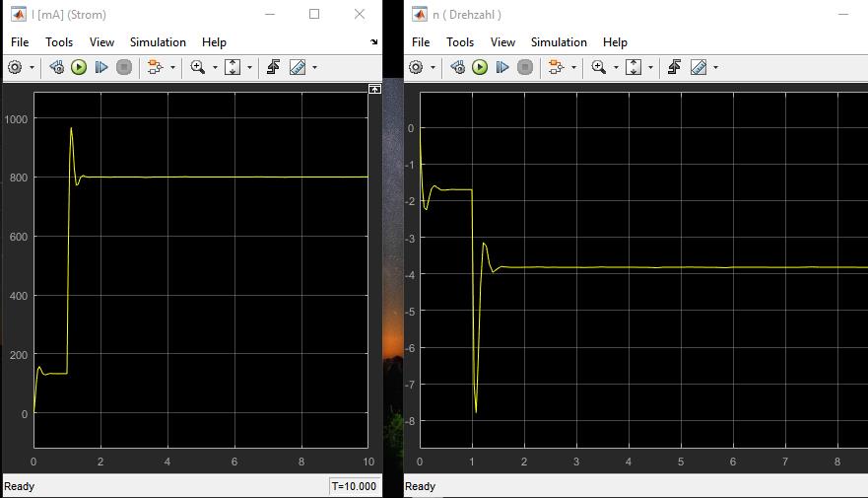Scale axes limits in Strom scope

coord(233,68)
